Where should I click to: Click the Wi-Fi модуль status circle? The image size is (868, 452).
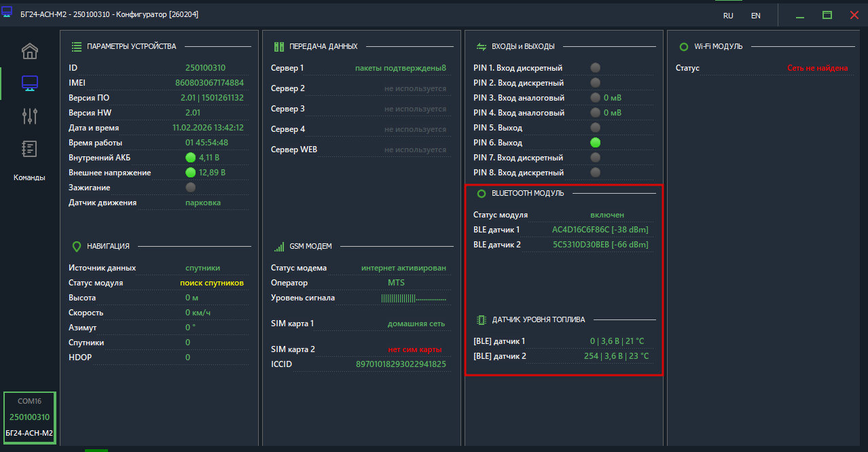tap(684, 47)
